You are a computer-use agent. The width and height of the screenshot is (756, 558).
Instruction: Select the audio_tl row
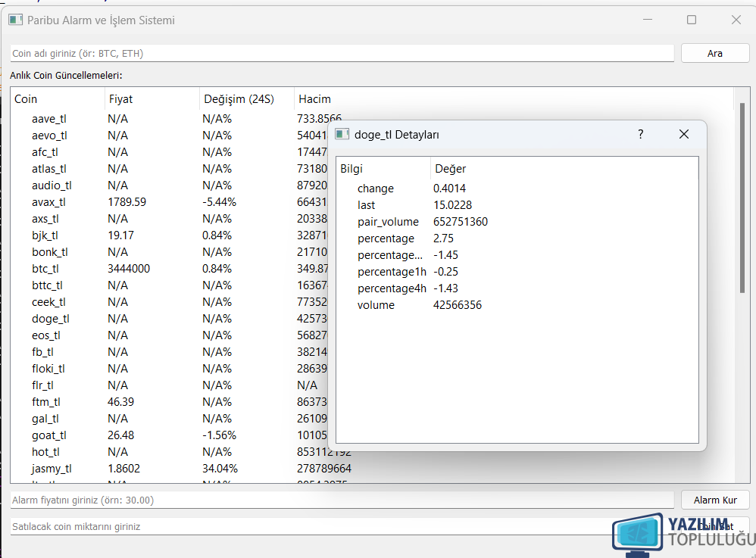tap(169, 185)
